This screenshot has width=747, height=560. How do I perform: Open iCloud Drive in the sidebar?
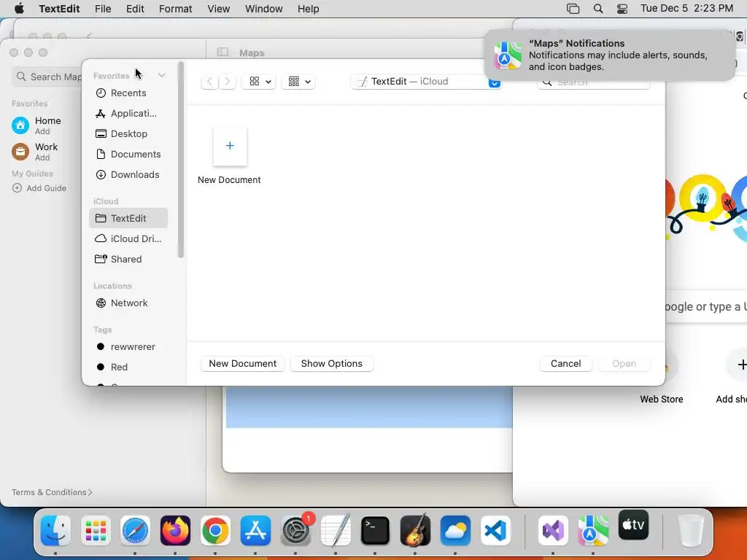(x=128, y=238)
